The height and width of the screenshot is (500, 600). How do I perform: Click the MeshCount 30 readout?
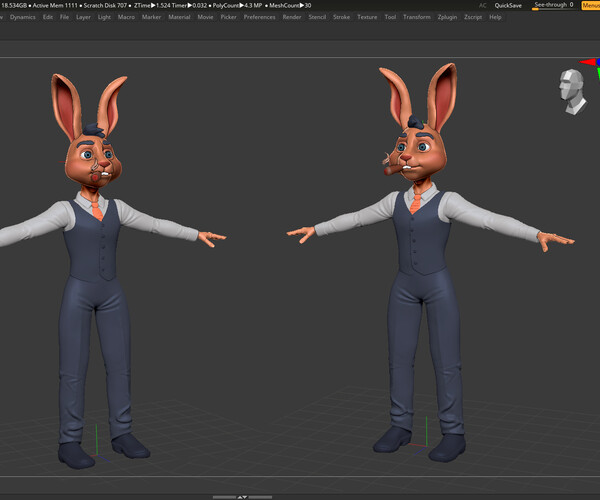coord(290,5)
